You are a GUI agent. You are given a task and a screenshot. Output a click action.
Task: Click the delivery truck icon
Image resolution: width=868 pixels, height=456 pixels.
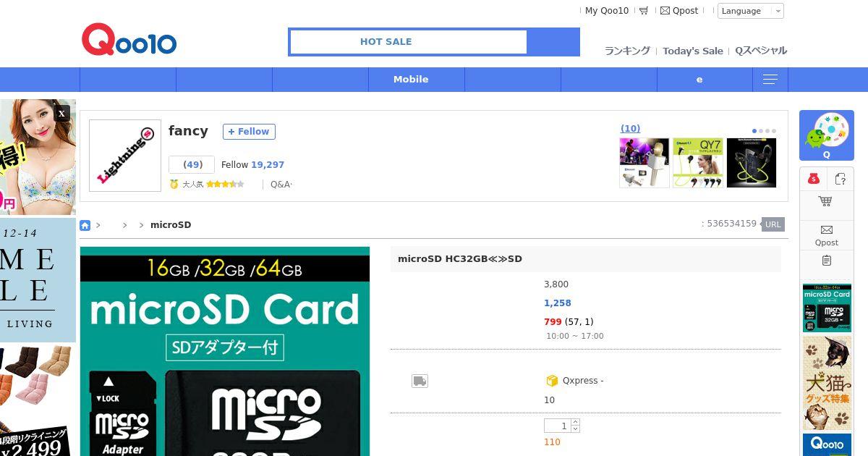pyautogui.click(x=420, y=381)
